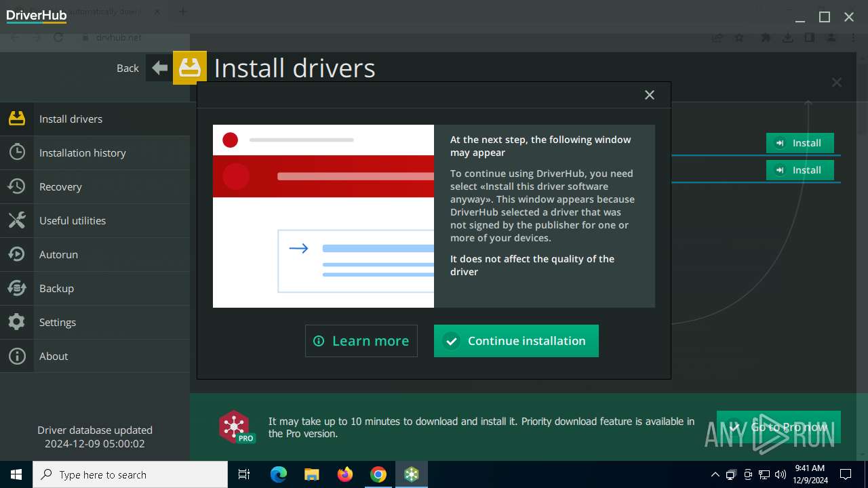Screen dimensions: 868x488
Task: Close the panel behind the dialog
Action: [x=837, y=82]
